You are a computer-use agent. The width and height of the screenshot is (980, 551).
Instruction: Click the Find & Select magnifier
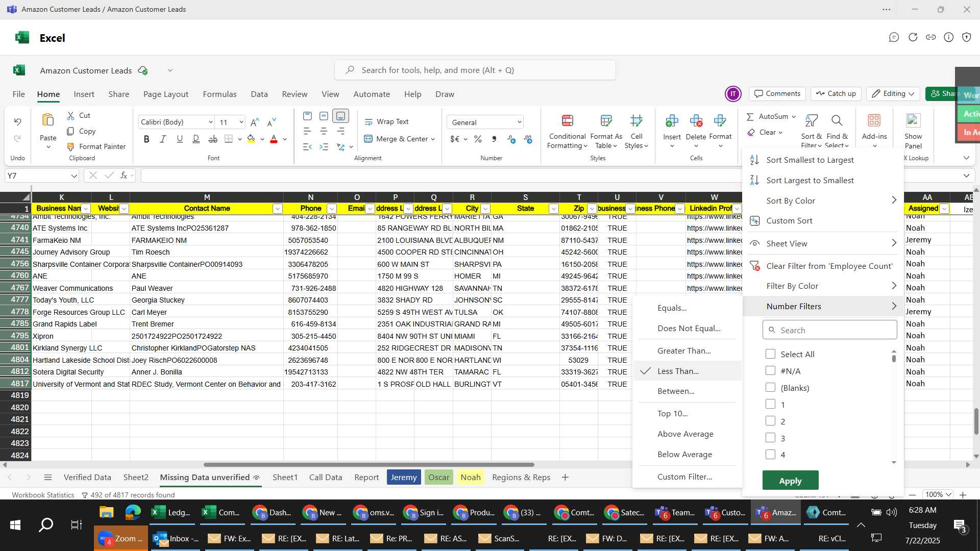837,121
